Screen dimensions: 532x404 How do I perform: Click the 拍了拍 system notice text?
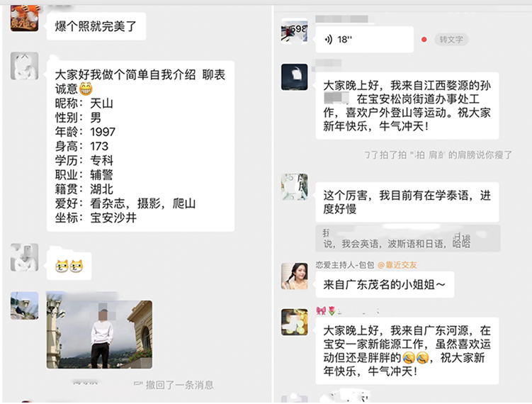(x=438, y=155)
